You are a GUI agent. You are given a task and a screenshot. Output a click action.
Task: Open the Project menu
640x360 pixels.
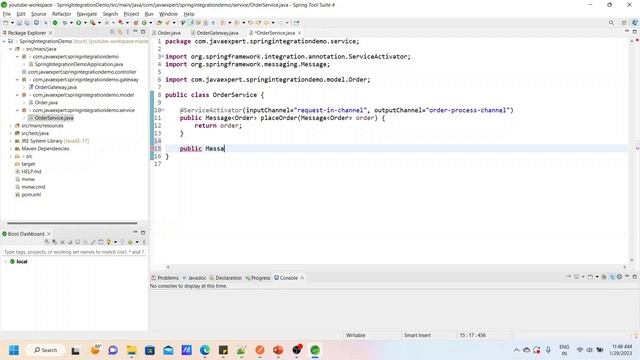pos(131,14)
